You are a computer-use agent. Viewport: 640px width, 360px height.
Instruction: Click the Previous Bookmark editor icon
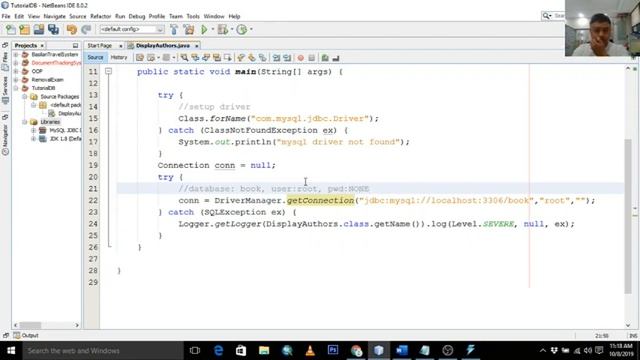coord(241,58)
